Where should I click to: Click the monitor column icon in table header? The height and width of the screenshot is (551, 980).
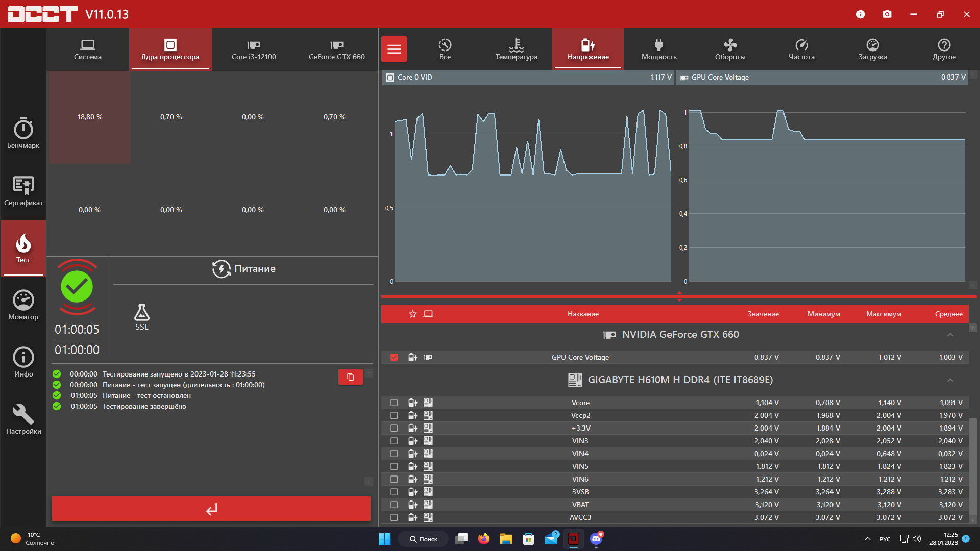click(x=428, y=314)
